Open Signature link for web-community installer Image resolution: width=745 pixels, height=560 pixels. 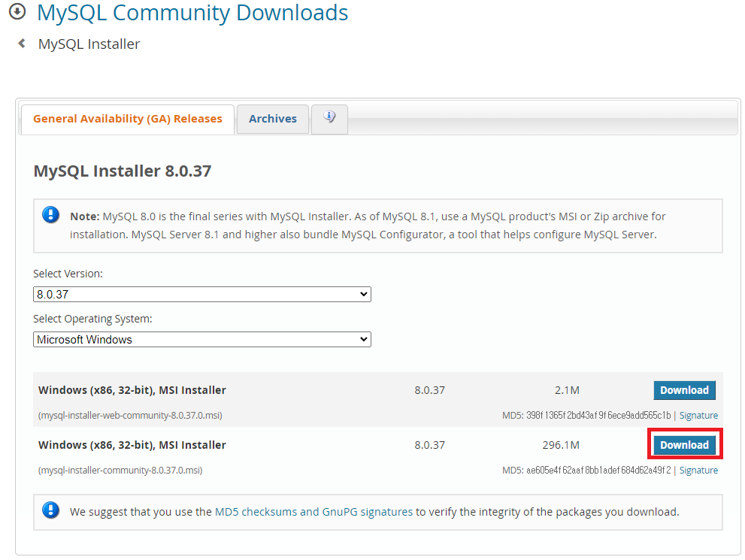coord(698,415)
